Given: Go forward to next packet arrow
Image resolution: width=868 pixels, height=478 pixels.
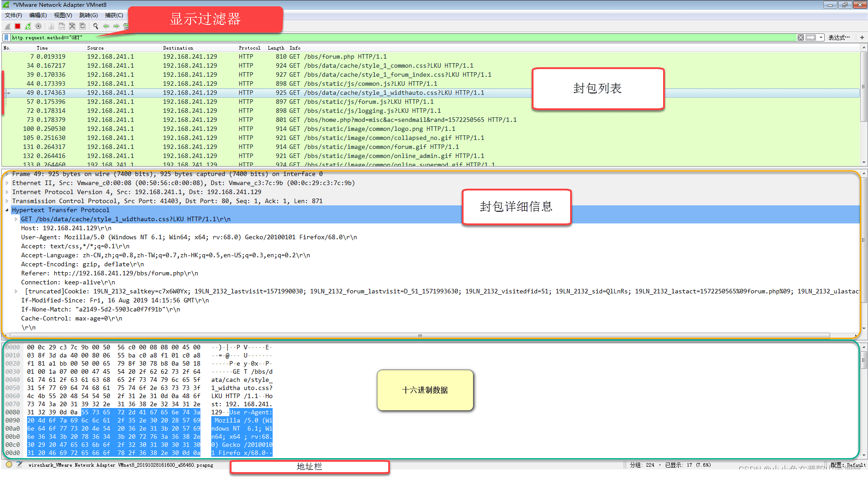Looking at the screenshot, I should 116,26.
